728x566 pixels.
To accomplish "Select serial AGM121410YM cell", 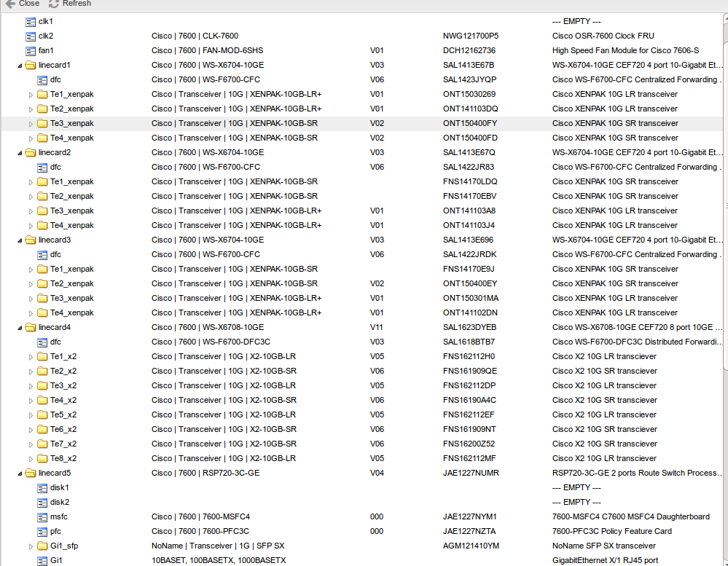I will [471, 546].
